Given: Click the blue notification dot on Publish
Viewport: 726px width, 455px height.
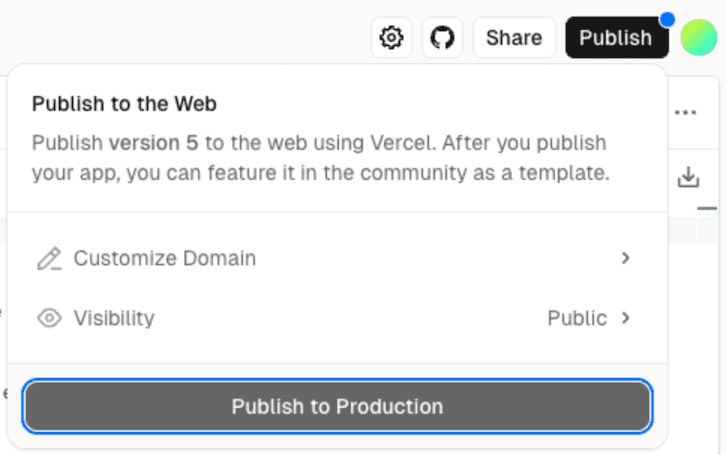Looking at the screenshot, I should [667, 19].
